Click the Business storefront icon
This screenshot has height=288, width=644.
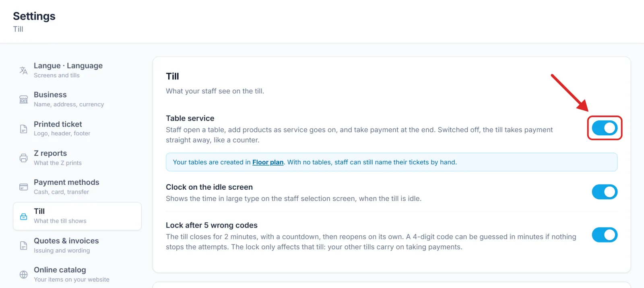24,99
